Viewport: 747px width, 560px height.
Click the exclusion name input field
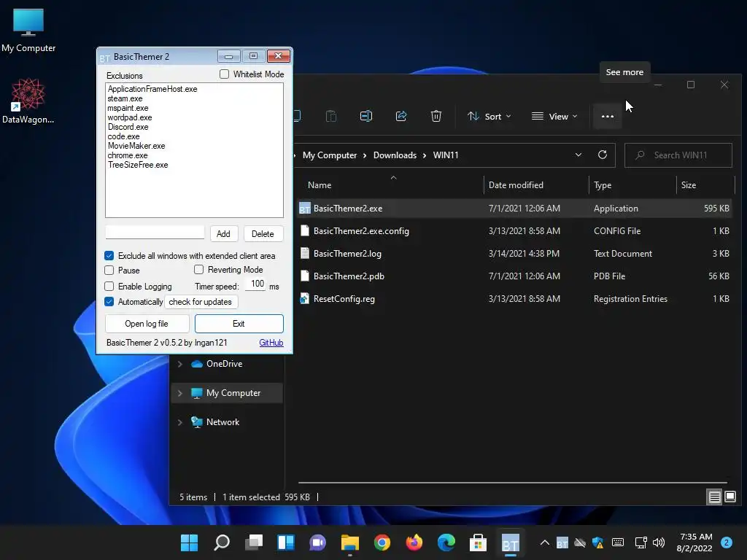pos(155,233)
